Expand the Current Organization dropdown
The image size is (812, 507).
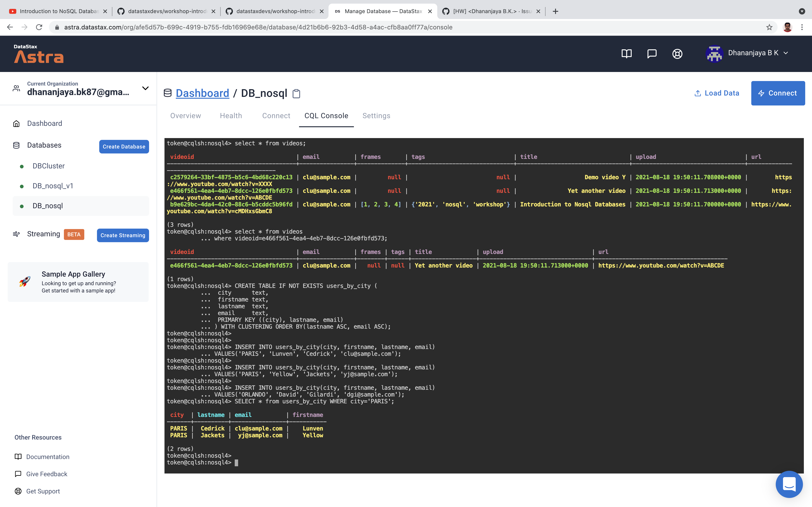click(x=145, y=88)
